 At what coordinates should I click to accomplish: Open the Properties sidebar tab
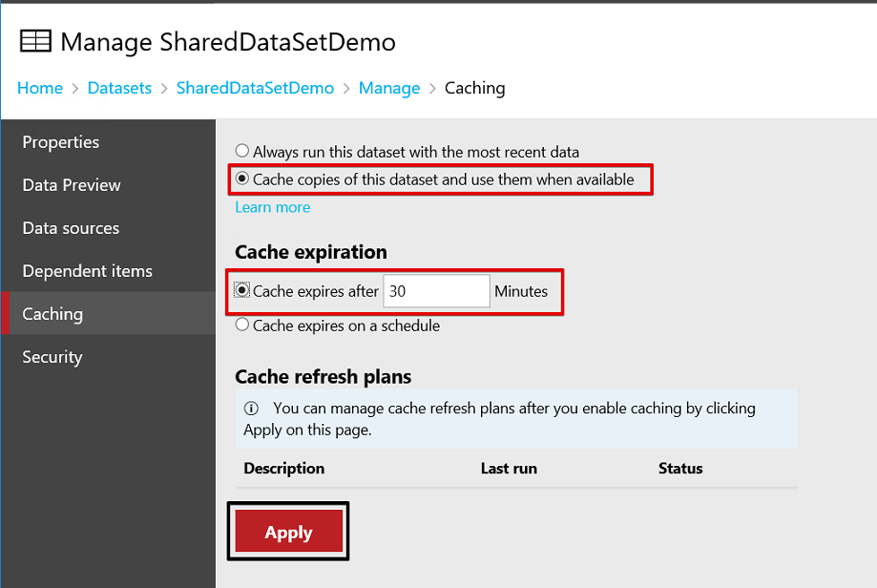click(x=61, y=142)
